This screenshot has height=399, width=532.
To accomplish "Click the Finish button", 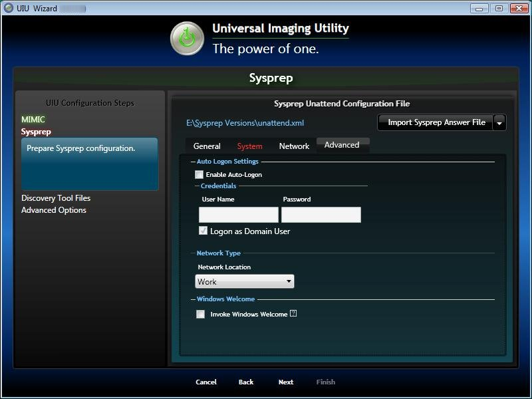I will [x=326, y=382].
